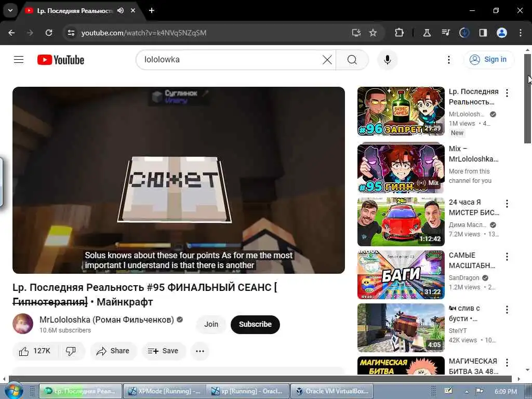
Task: Click the 6:09 PM system clock
Action: pyautogui.click(x=506, y=392)
